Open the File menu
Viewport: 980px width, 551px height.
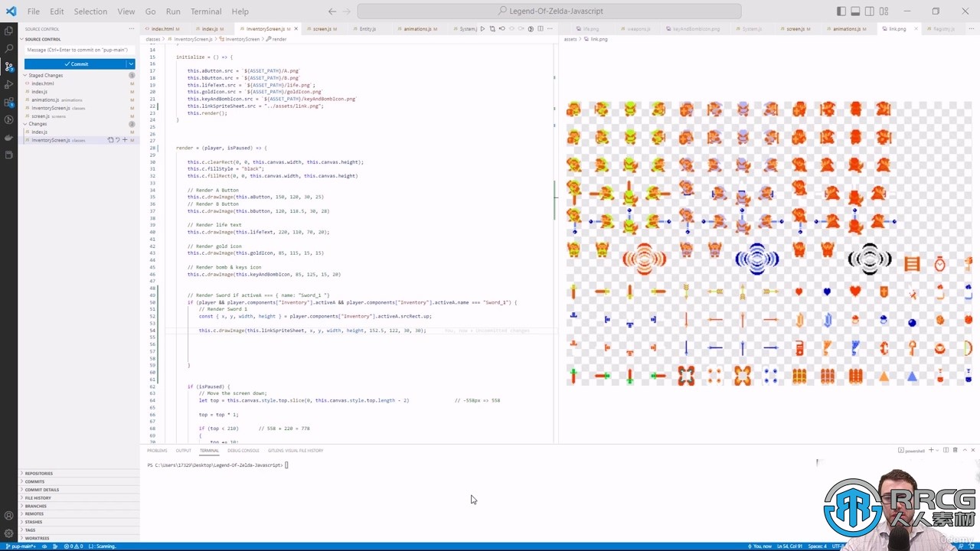pos(34,11)
